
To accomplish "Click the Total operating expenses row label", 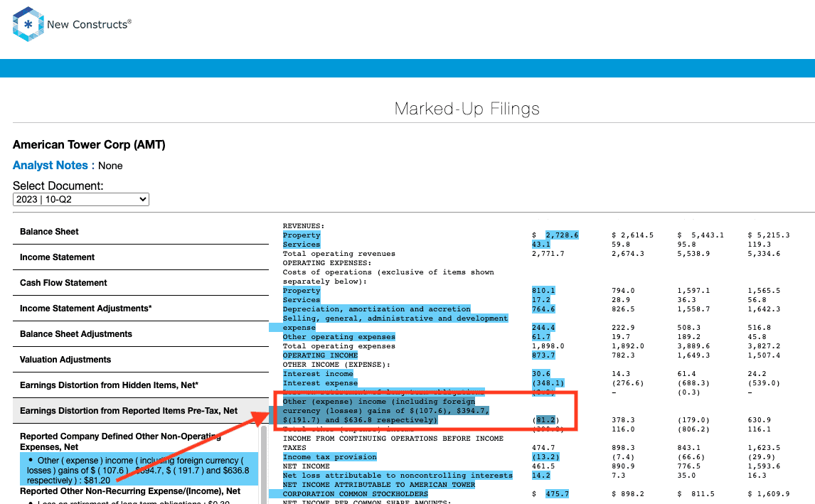I will 339,346.
